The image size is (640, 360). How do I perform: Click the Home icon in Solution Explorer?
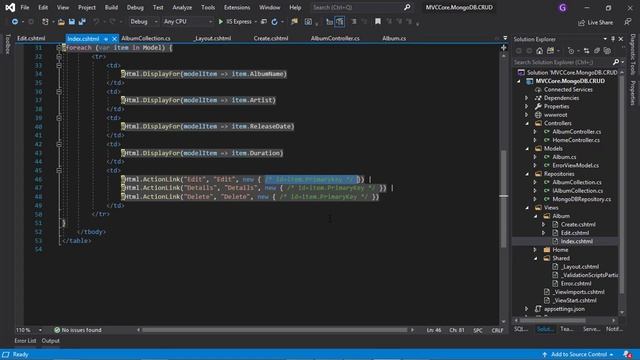pyautogui.click(x=540, y=51)
